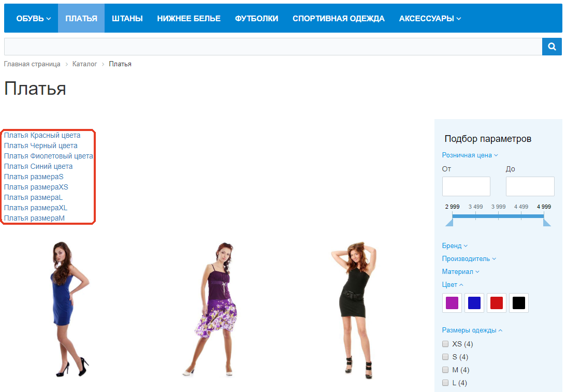Go to the ШТАНЫ category
Screen dimensions: 566x392
coord(127,19)
